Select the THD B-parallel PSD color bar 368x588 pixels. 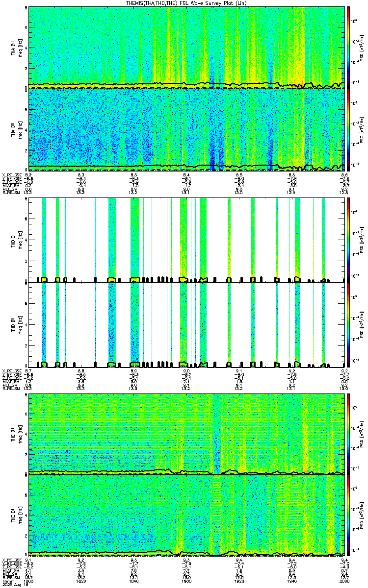tap(349, 322)
